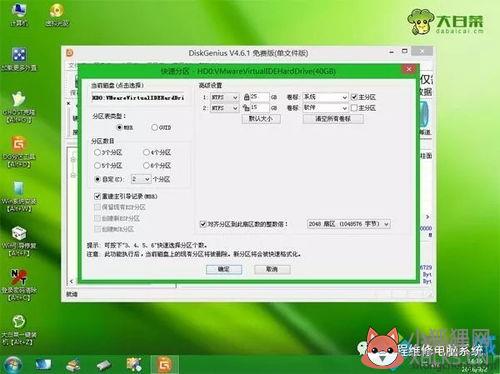
Task: Open the Start menu orb
Action: pos(12,364)
